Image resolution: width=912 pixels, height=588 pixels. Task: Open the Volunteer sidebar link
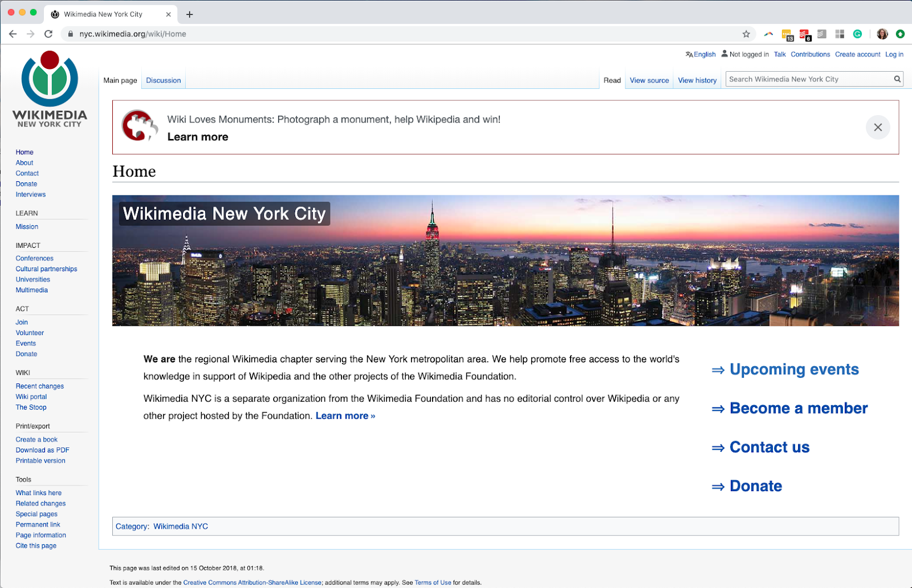[30, 333]
